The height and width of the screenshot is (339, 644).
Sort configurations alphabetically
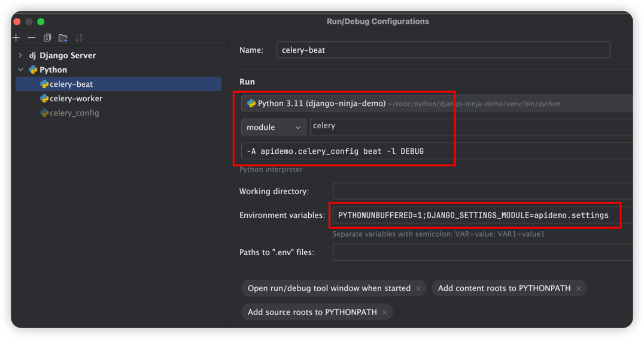(79, 38)
